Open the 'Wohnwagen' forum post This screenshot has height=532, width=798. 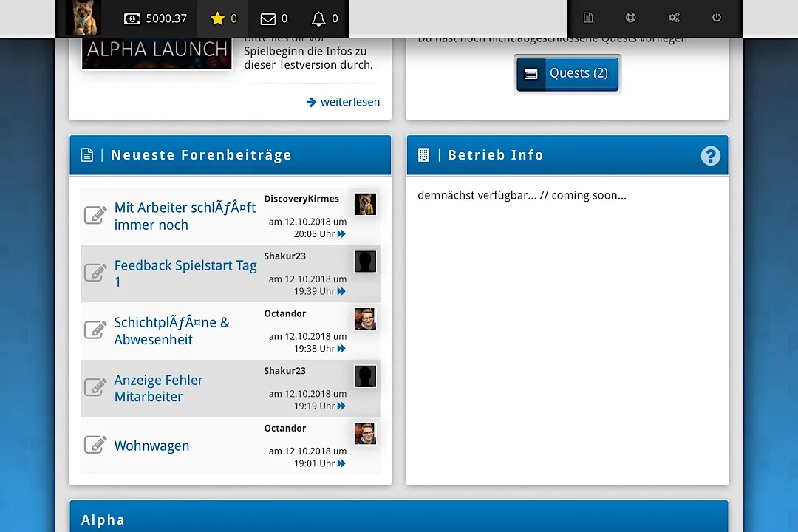[151, 446]
